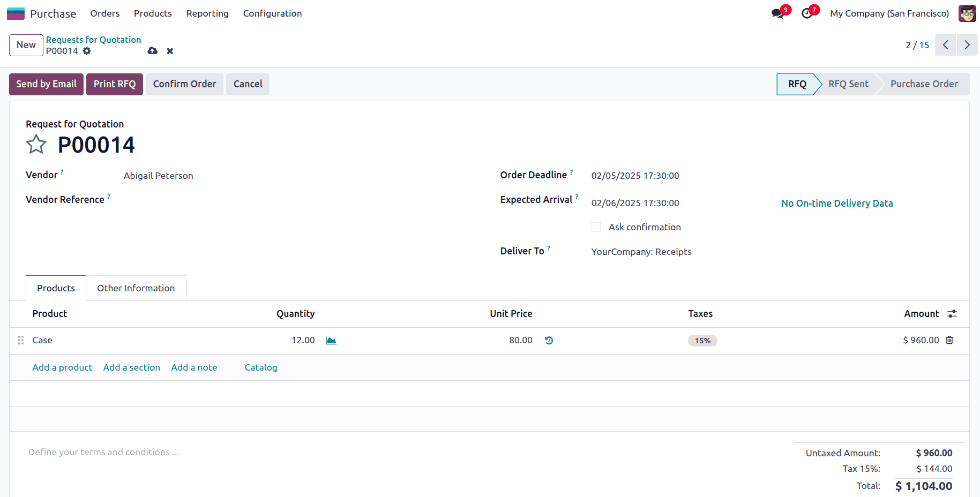Click the Cancel button

(x=248, y=84)
